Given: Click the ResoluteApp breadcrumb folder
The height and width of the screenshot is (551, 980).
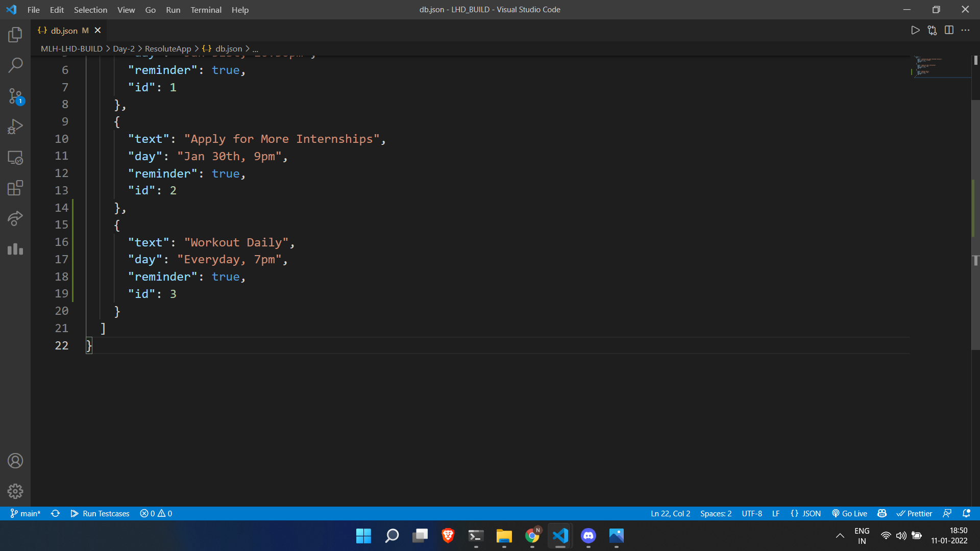Looking at the screenshot, I should (168, 49).
